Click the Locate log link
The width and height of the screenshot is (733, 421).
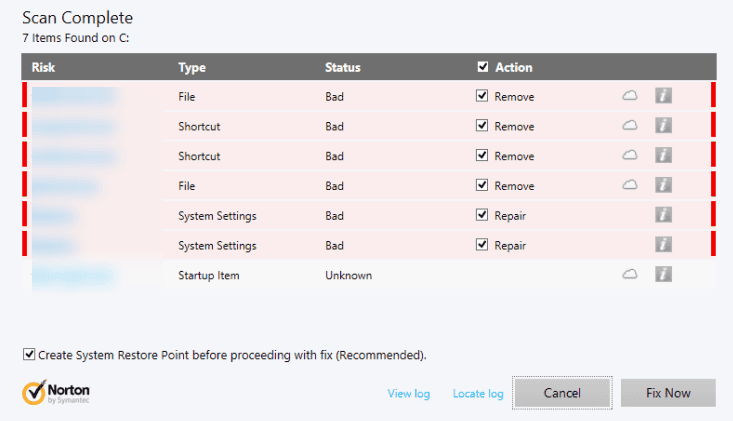click(x=477, y=394)
